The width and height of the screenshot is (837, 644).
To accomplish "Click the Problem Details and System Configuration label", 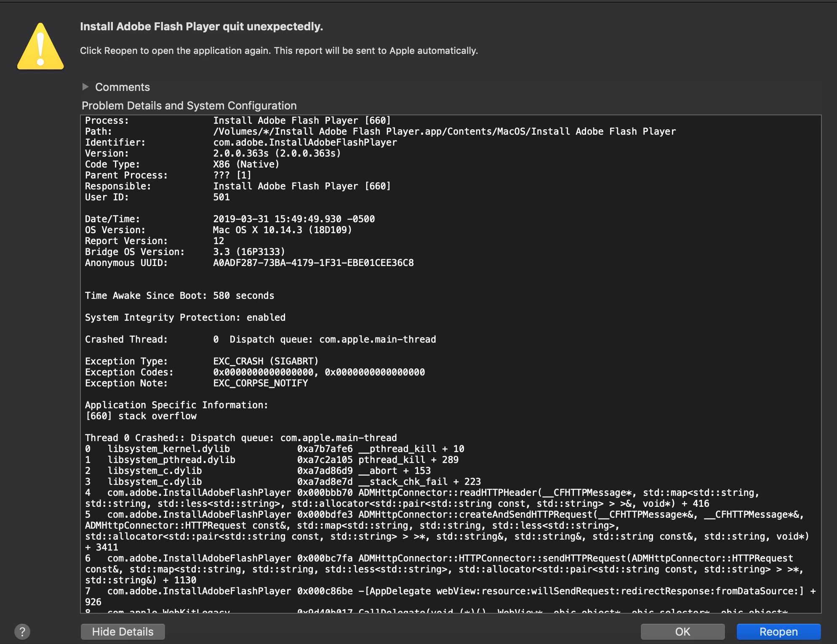I will pyautogui.click(x=189, y=106).
